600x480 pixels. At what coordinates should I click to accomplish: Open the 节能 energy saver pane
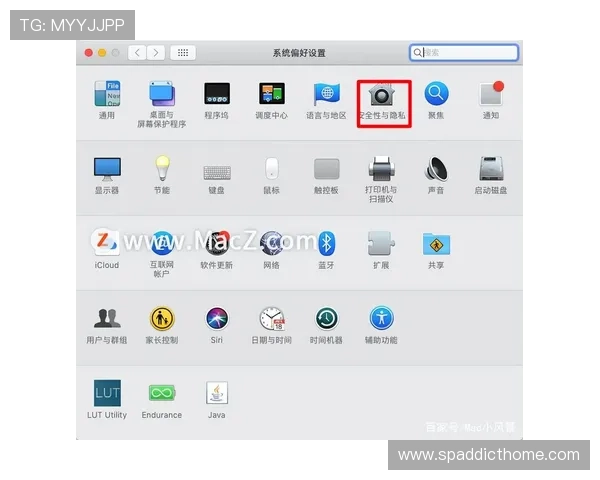tap(162, 169)
